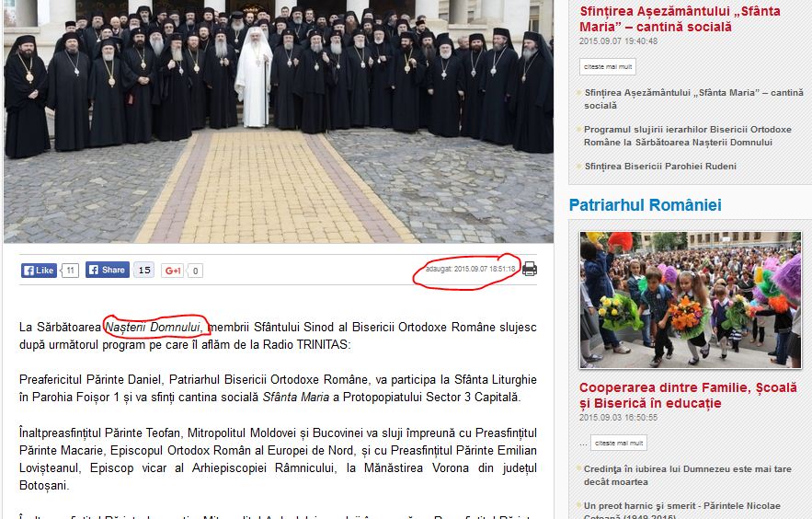
Task: Click the Google +1 button
Action: 172,271
